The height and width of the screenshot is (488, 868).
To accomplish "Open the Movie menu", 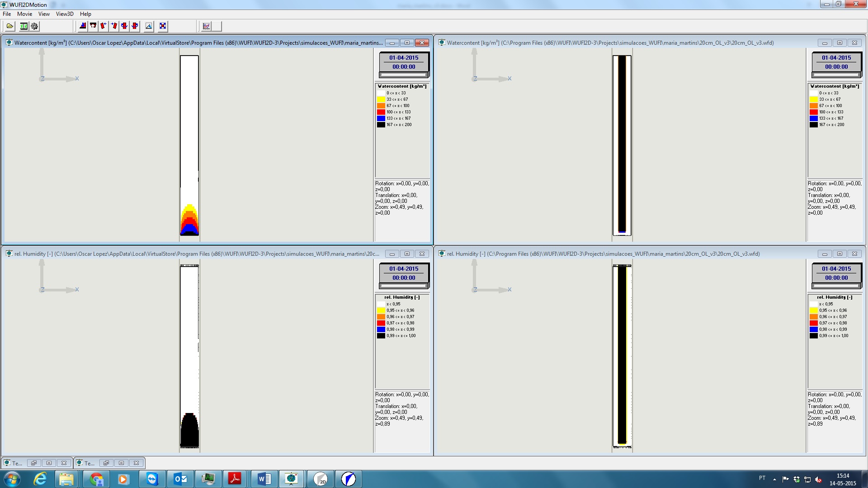I will tap(24, 14).
